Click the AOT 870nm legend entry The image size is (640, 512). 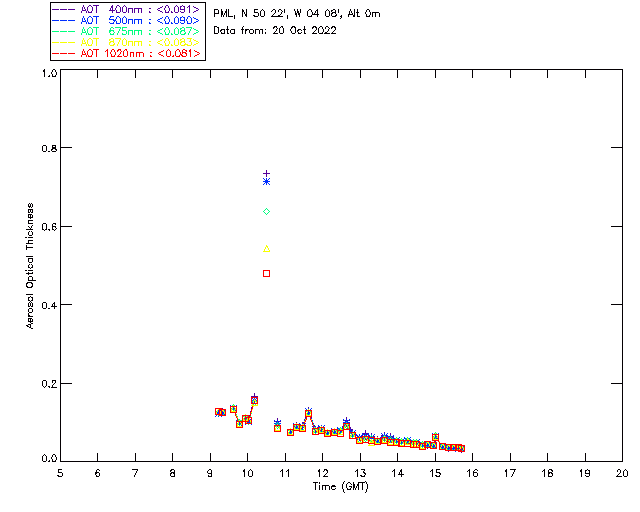[126, 42]
